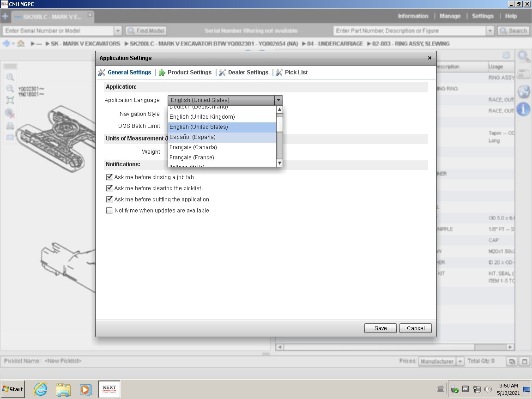
Task: Open the Information menu
Action: [x=413, y=16]
